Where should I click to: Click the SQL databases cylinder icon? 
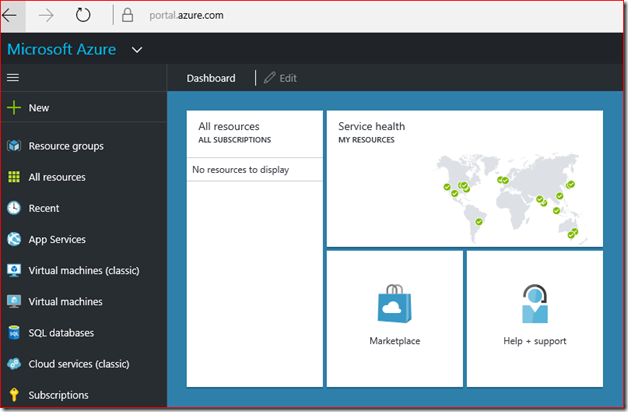click(14, 332)
